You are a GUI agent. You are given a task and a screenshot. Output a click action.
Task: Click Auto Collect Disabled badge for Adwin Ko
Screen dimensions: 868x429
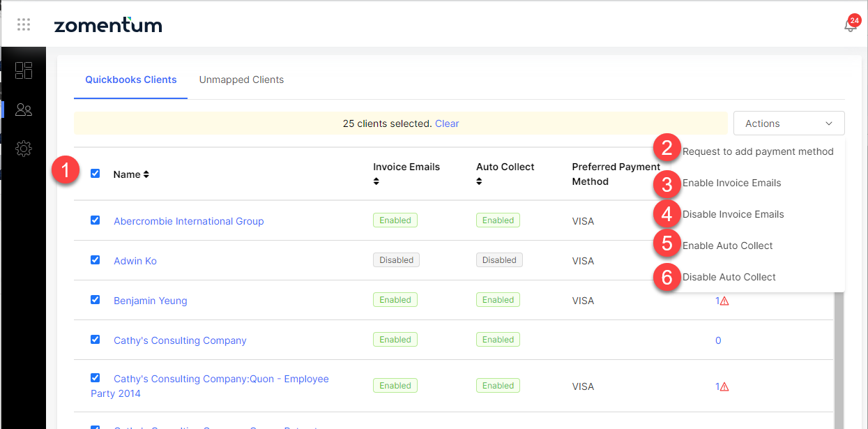tap(499, 260)
